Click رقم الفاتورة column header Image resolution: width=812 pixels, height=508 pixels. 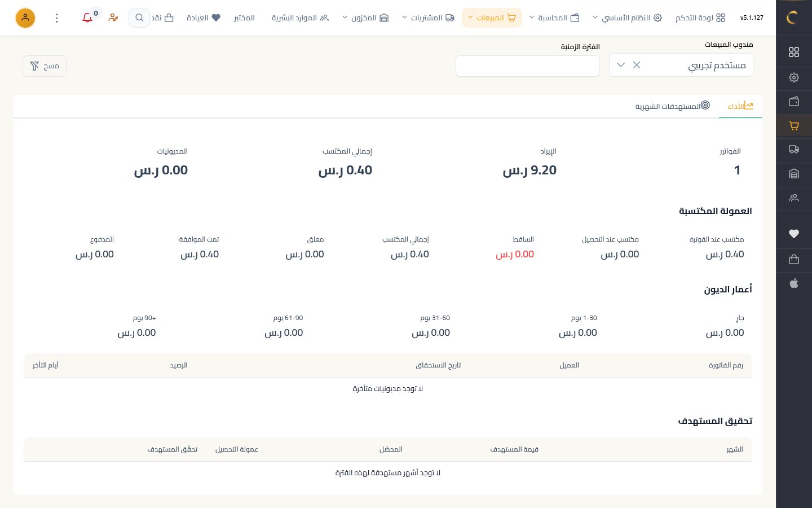pos(726,365)
